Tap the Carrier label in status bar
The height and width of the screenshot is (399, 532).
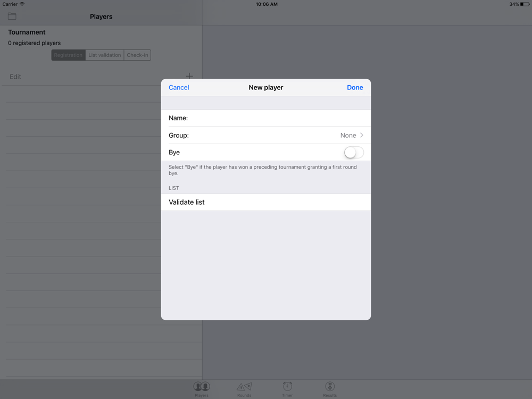pyautogui.click(x=10, y=4)
